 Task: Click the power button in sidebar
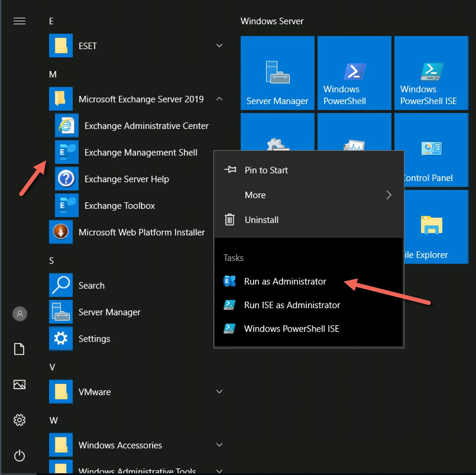coord(20,455)
